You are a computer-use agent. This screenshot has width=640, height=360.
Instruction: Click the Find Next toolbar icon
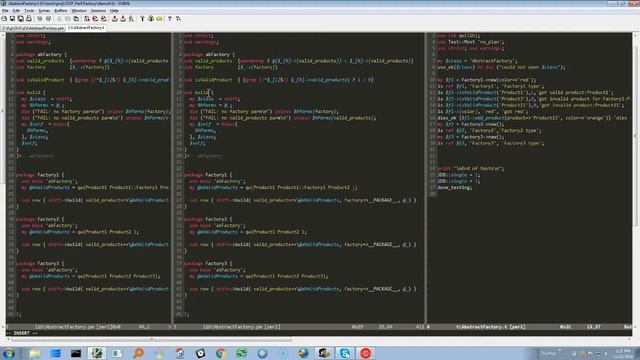(95, 19)
